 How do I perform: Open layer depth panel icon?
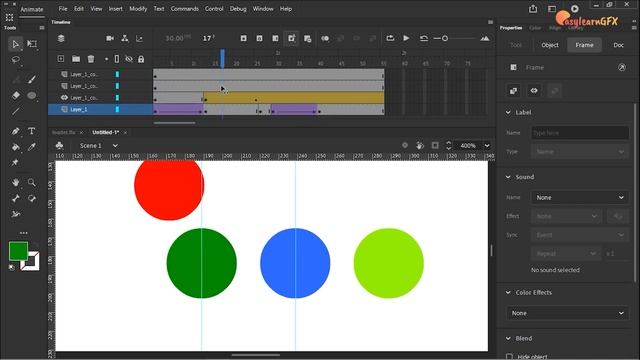[x=140, y=38]
